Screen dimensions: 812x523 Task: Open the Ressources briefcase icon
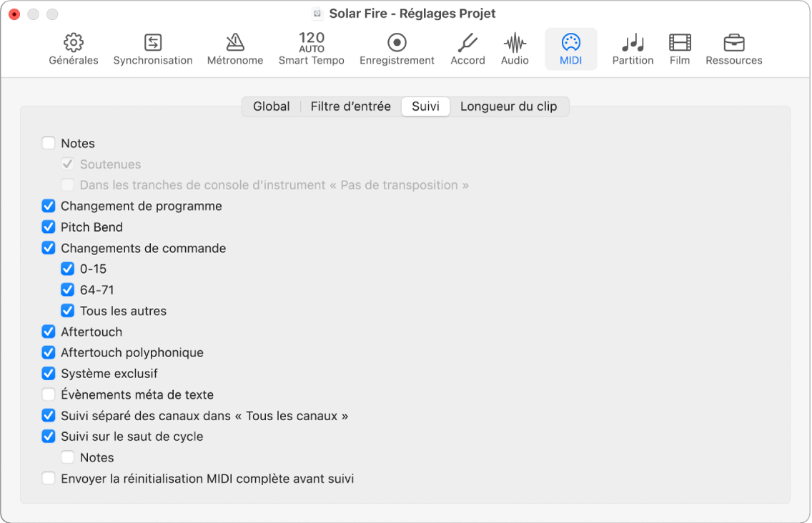click(x=733, y=43)
